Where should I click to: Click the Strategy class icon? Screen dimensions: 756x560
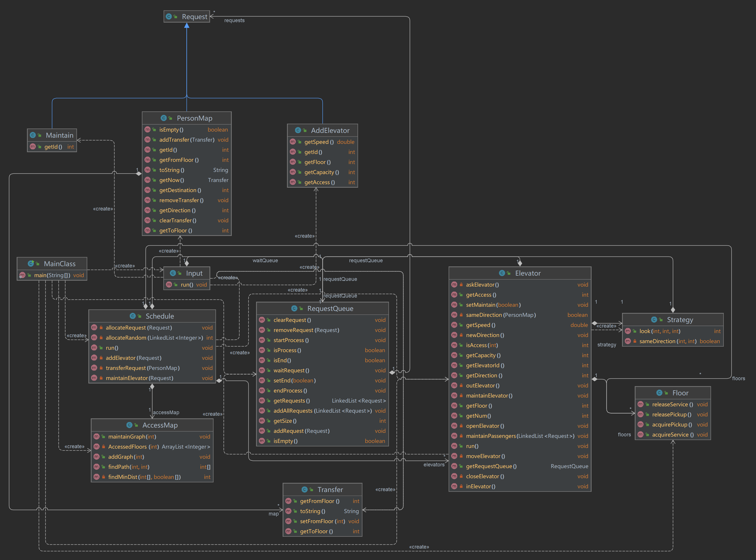coord(654,319)
